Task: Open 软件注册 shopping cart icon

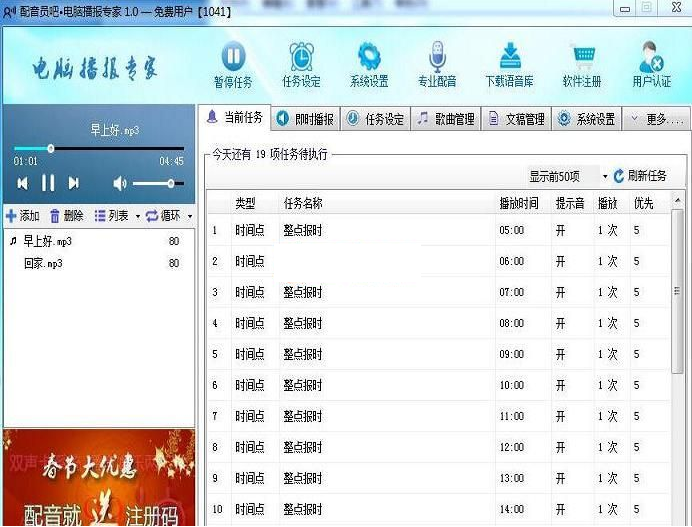Action: click(x=582, y=57)
